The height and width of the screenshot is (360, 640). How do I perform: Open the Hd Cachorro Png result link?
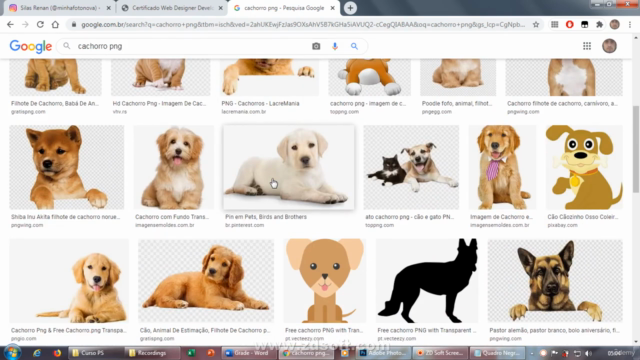[159, 103]
